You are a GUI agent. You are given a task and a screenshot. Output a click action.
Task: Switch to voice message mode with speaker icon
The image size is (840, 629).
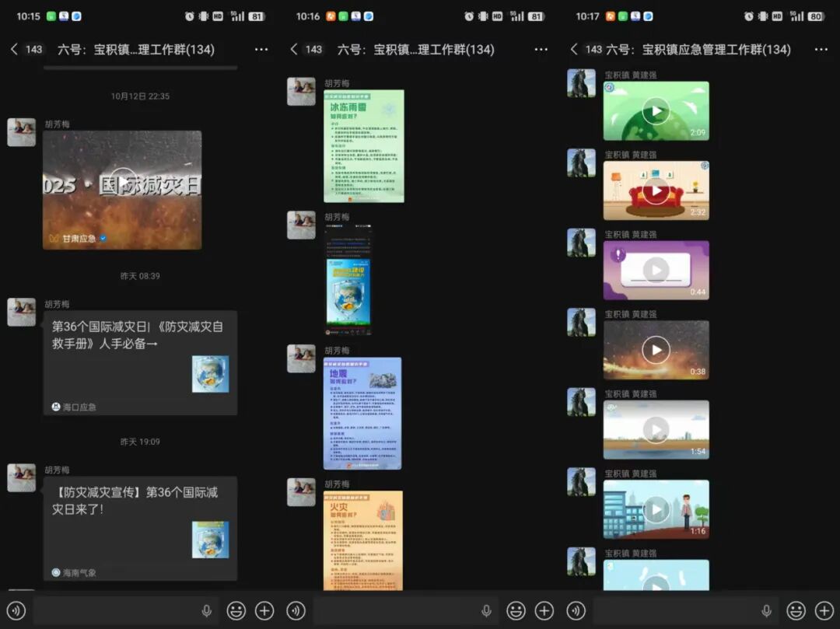coord(16,610)
